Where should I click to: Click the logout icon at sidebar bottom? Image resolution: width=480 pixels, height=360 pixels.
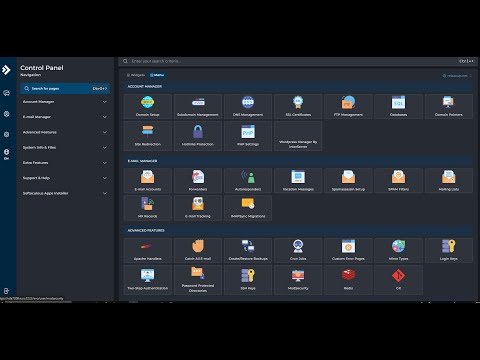(x=6, y=291)
